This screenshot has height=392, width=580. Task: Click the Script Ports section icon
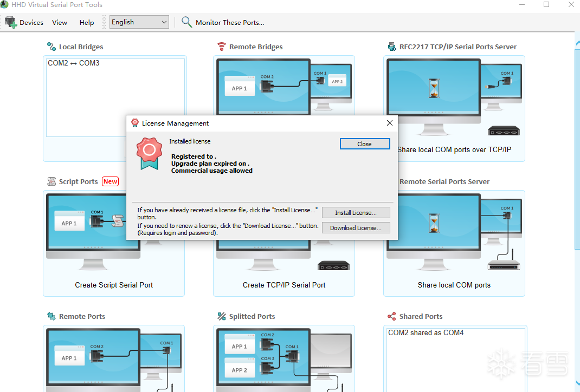click(x=51, y=181)
